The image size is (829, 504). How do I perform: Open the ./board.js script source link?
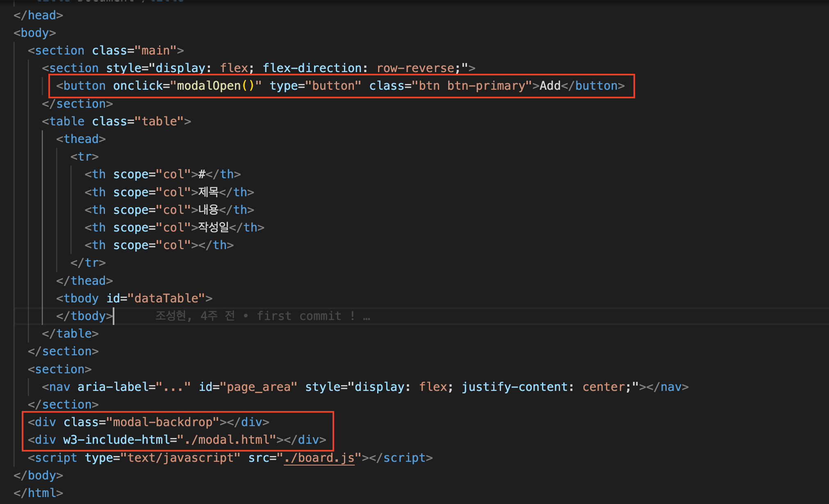319,458
